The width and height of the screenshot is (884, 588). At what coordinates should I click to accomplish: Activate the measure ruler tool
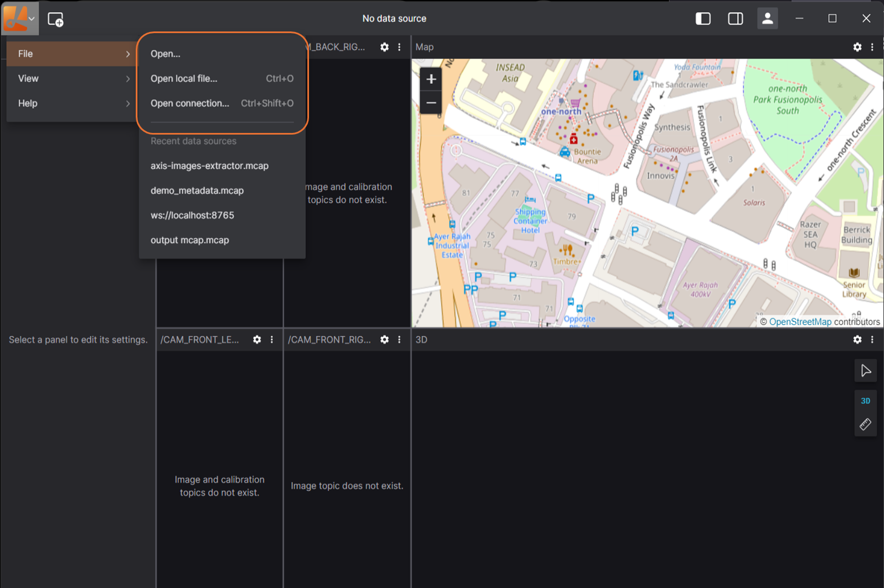(865, 424)
